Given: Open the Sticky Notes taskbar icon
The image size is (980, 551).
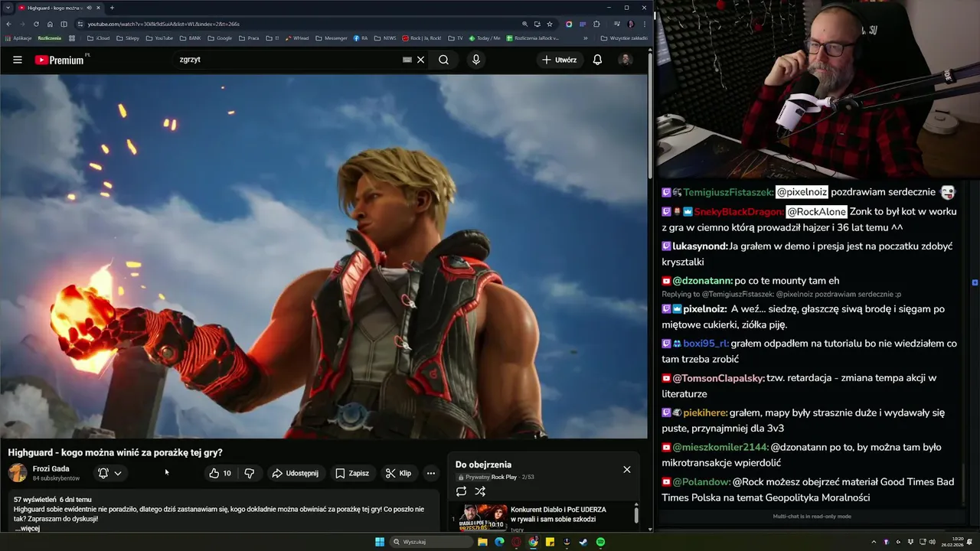Looking at the screenshot, I should pos(550,542).
